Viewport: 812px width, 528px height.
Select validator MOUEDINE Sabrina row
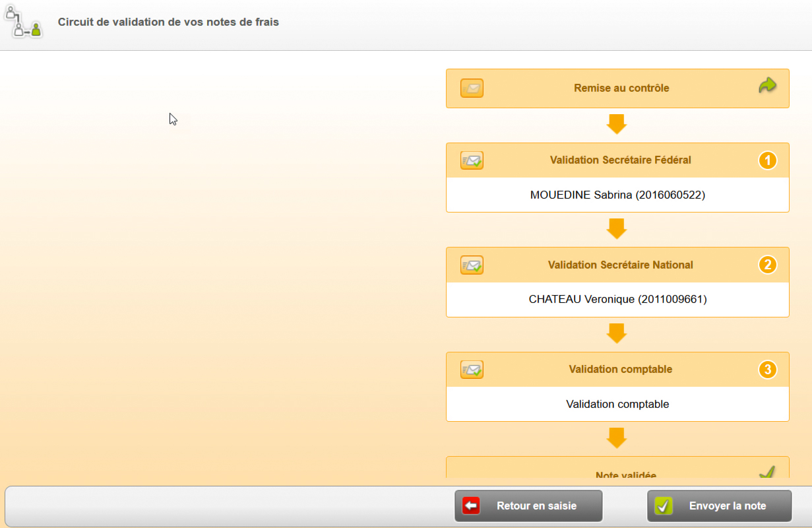click(617, 195)
